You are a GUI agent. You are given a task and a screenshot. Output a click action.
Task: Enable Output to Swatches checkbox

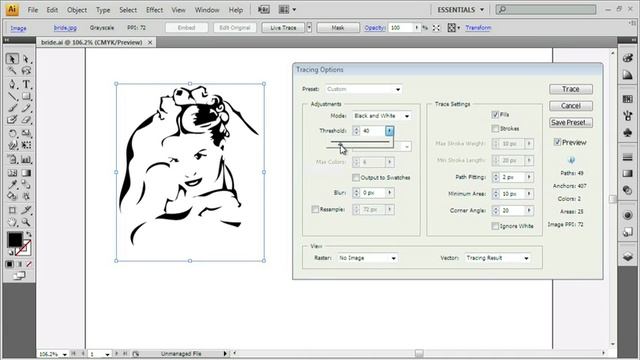(356, 178)
